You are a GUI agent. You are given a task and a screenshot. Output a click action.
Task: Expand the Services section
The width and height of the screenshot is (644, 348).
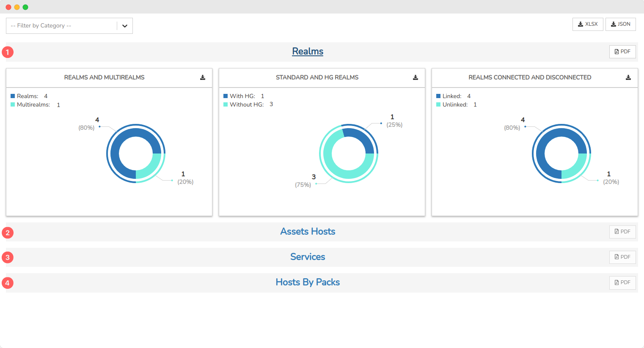click(x=308, y=257)
